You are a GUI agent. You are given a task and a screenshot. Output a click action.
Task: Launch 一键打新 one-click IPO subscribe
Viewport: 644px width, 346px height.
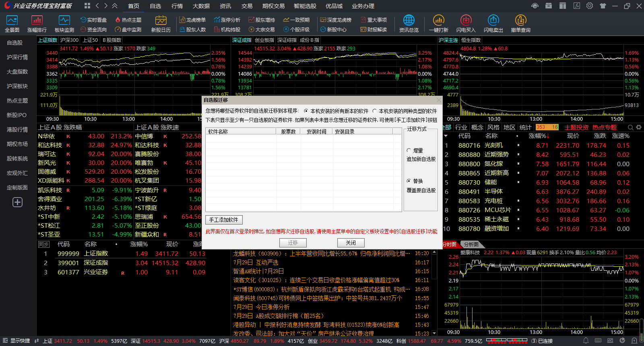coord(439,24)
